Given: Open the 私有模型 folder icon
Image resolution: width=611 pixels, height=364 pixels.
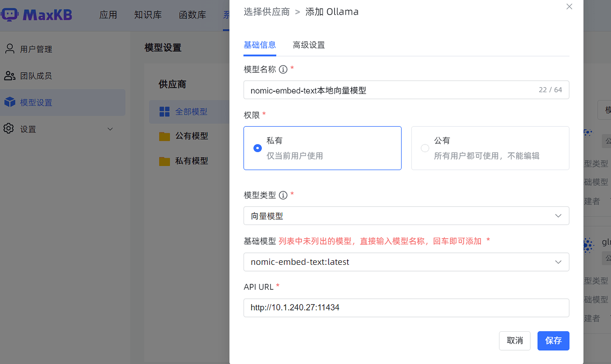Looking at the screenshot, I should (164, 161).
